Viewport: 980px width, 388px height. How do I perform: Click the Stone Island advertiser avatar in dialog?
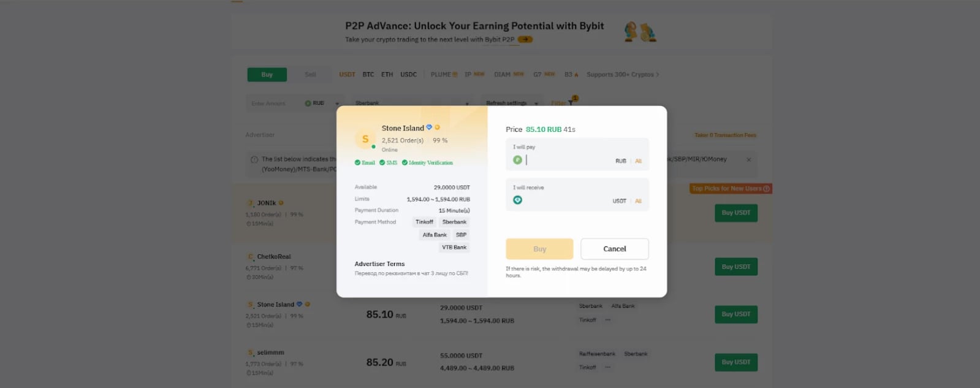click(365, 139)
